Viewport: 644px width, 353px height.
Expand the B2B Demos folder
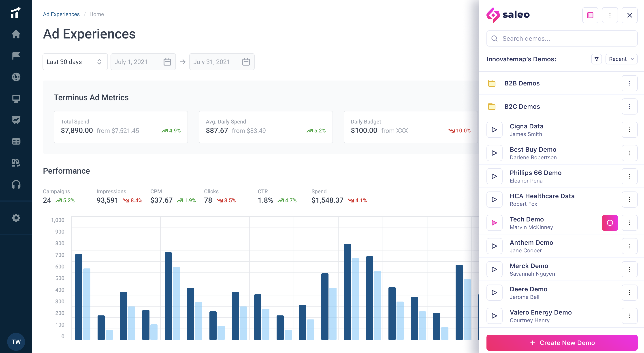point(522,83)
